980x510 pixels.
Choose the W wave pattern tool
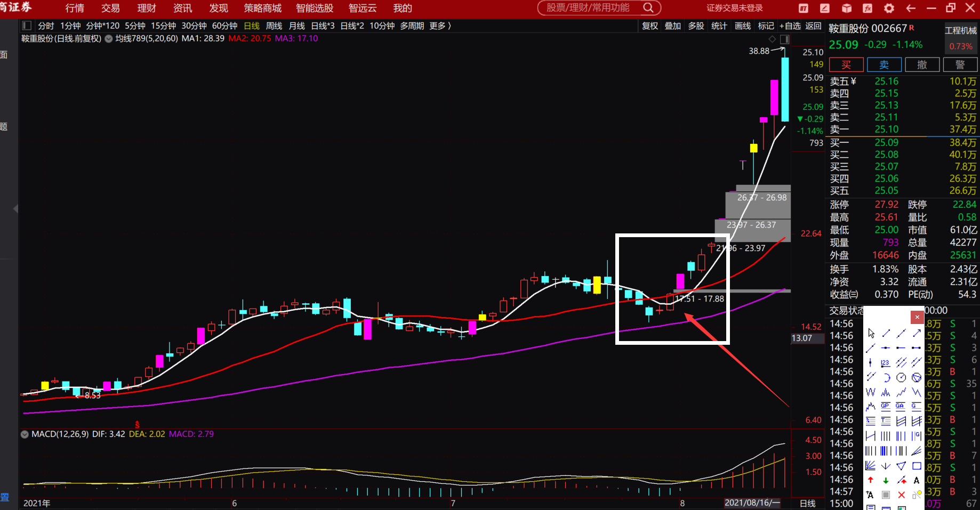pyautogui.click(x=871, y=392)
